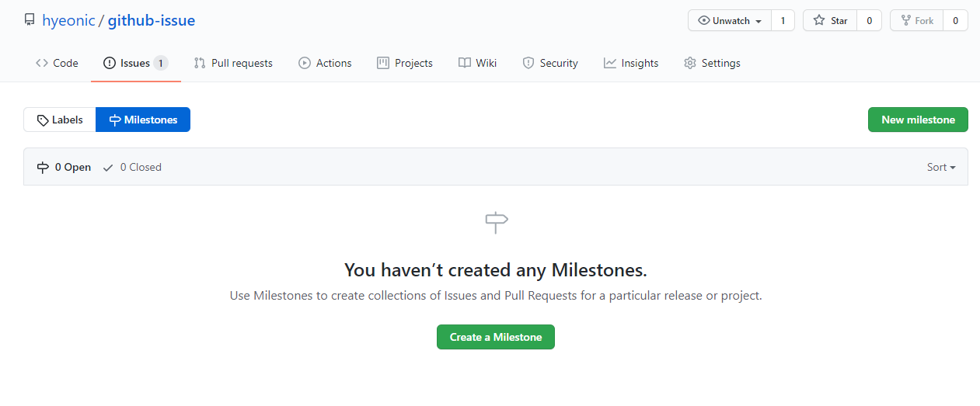Open the Security tab

pyautogui.click(x=550, y=63)
